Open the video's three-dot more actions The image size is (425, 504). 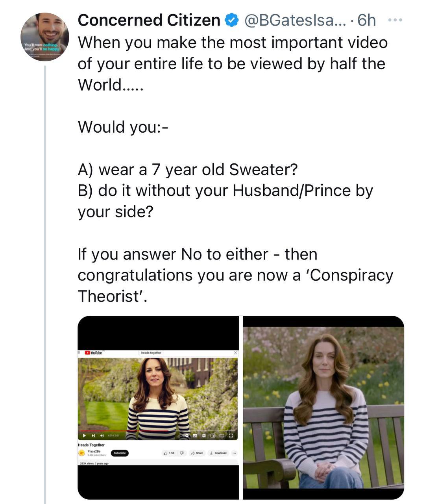click(234, 453)
